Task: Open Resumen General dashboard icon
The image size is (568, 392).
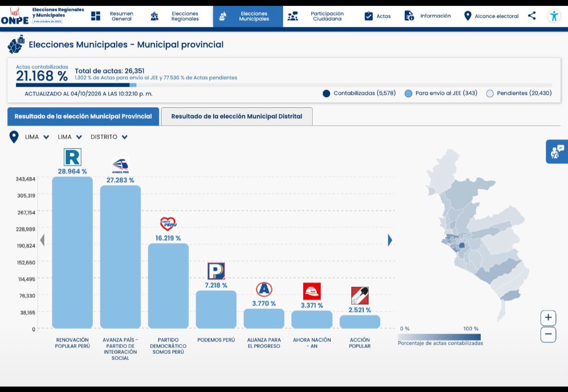Action: [x=96, y=16]
